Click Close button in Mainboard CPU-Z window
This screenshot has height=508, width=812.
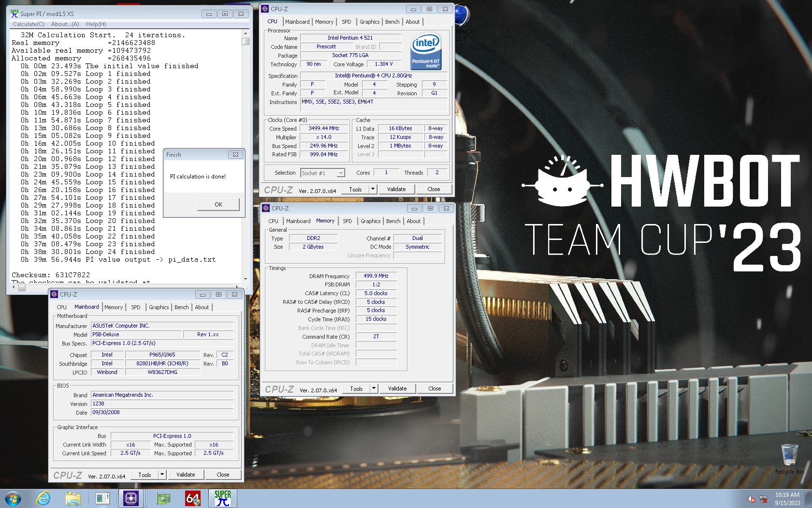coord(223,475)
